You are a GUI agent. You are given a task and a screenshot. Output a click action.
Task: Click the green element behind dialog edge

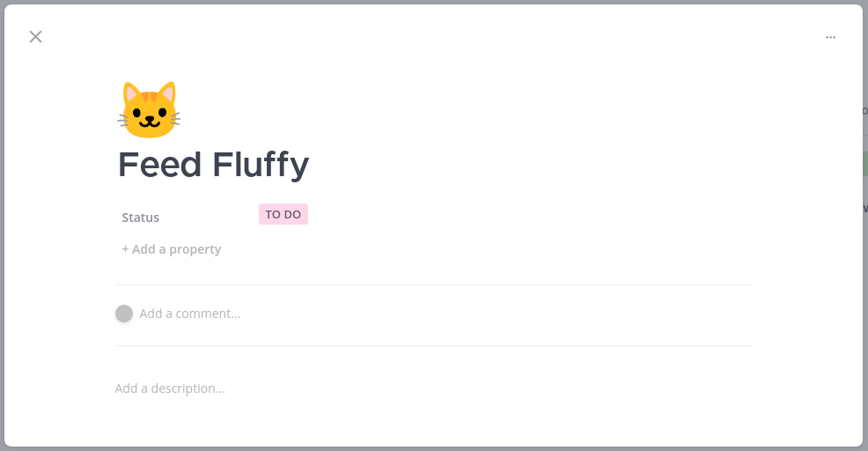coord(865,164)
